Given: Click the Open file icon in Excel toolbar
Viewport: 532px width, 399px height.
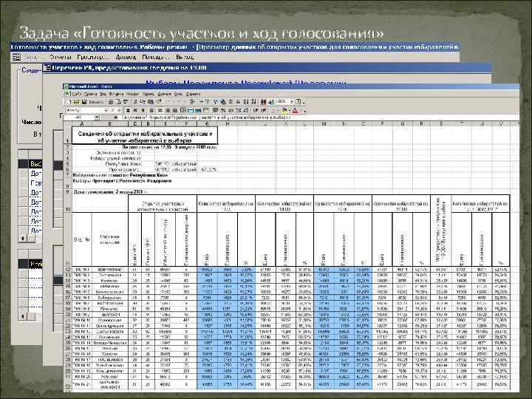Looking at the screenshot, I should click(x=77, y=102).
